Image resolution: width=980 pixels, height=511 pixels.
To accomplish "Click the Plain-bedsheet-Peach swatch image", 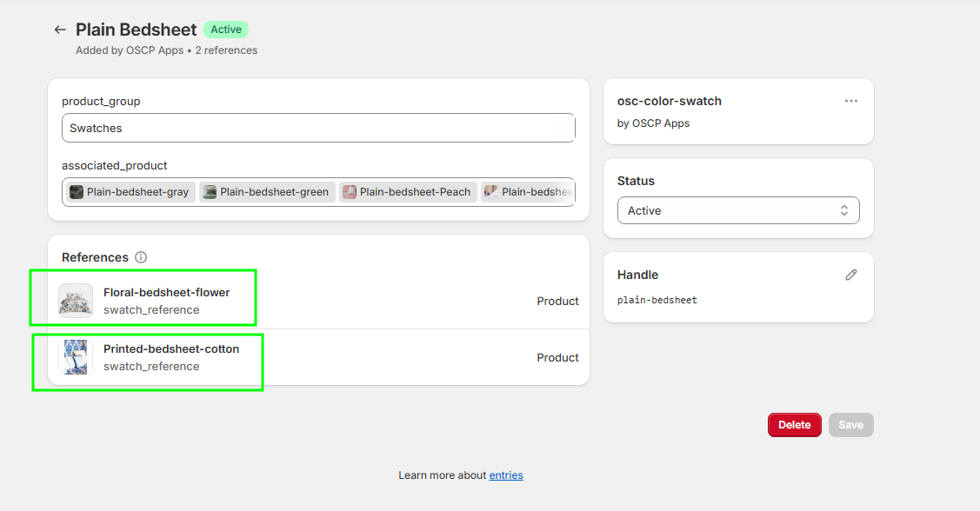I will tap(350, 192).
